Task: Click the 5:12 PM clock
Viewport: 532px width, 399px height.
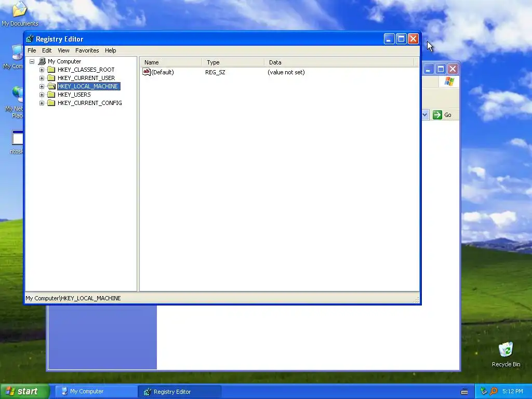Action: point(513,392)
